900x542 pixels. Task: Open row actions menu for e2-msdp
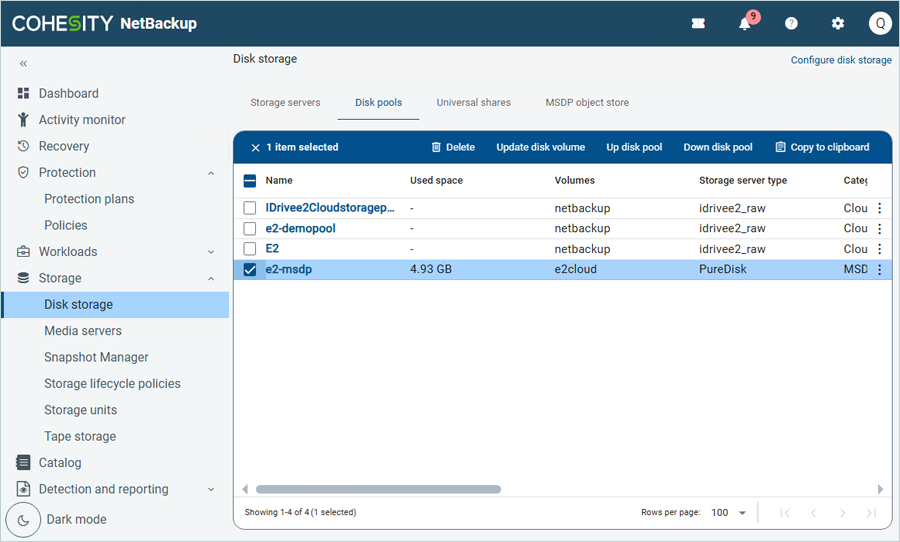[x=880, y=269]
